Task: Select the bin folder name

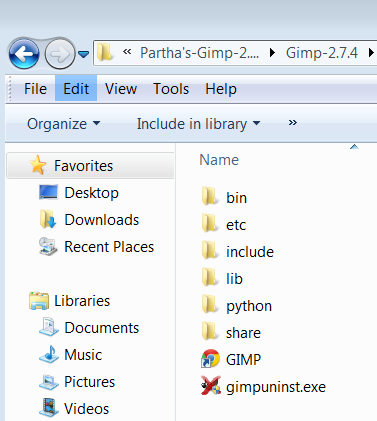Action: pos(236,198)
